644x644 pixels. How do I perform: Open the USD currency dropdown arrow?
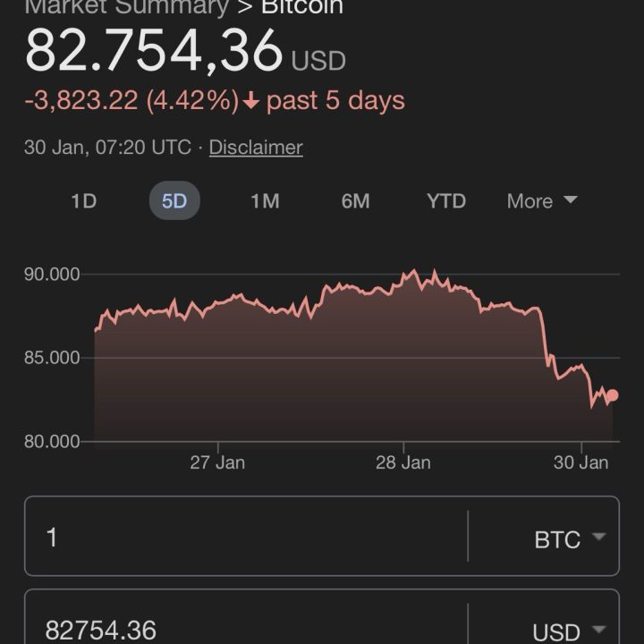(x=598, y=630)
